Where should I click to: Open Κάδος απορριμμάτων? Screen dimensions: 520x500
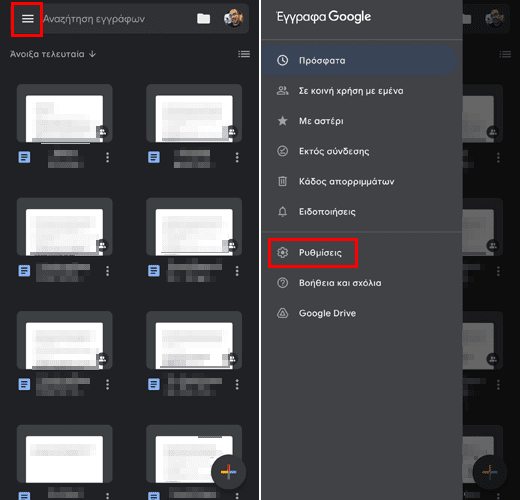pyautogui.click(x=362, y=181)
